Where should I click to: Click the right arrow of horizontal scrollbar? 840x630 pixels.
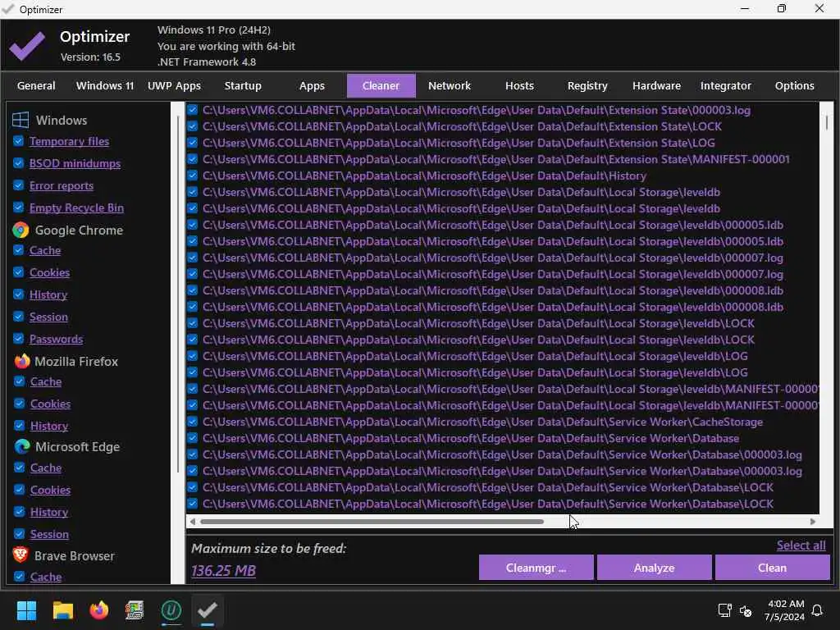point(813,521)
